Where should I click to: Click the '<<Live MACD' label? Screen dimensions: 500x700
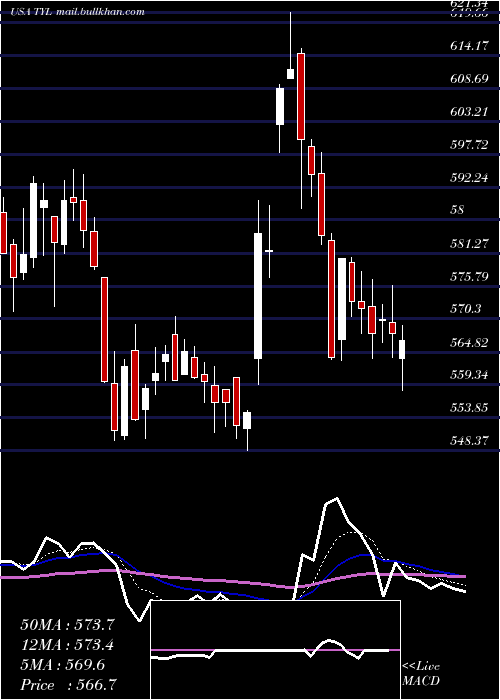pyautogui.click(x=421, y=673)
